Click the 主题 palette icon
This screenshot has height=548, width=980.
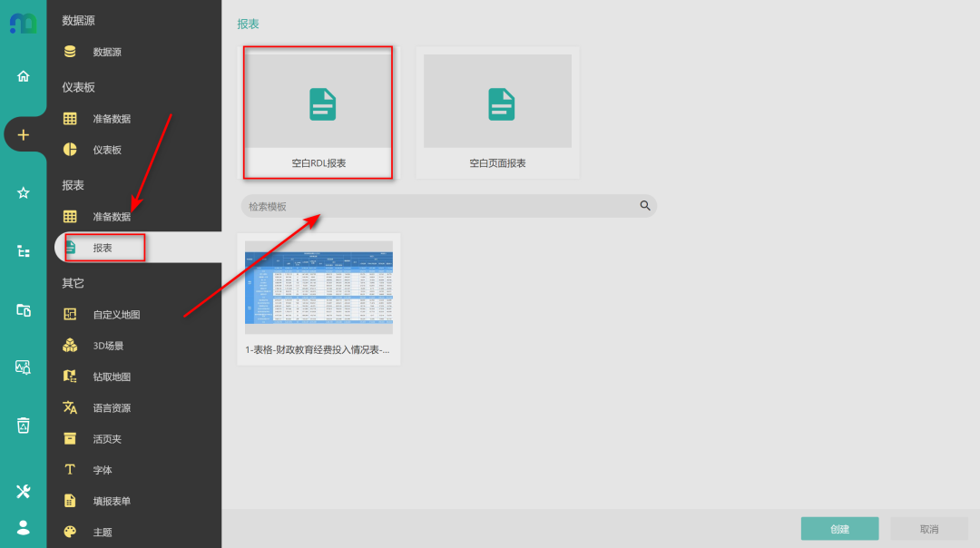click(70, 532)
